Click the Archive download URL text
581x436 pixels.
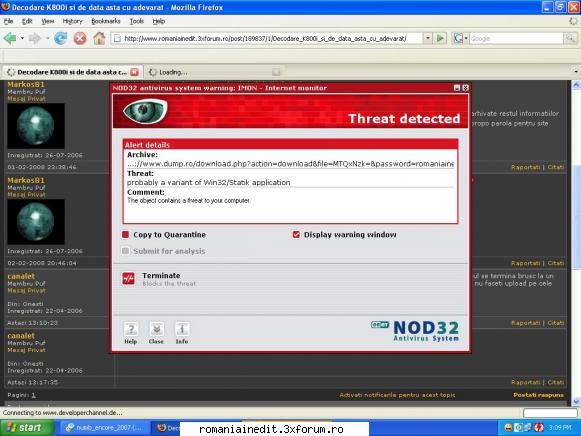(x=290, y=164)
